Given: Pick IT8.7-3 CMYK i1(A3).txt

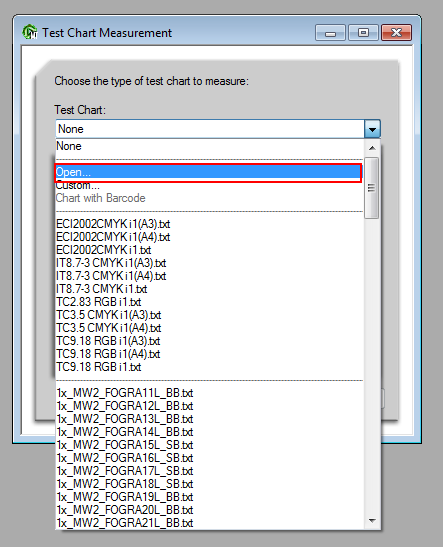Looking at the screenshot, I should tap(209, 263).
